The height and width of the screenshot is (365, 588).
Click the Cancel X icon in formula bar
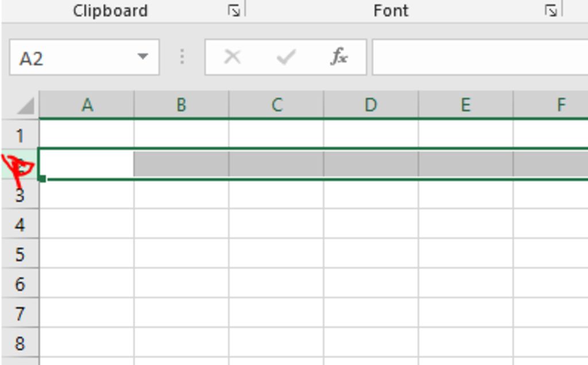pos(232,57)
